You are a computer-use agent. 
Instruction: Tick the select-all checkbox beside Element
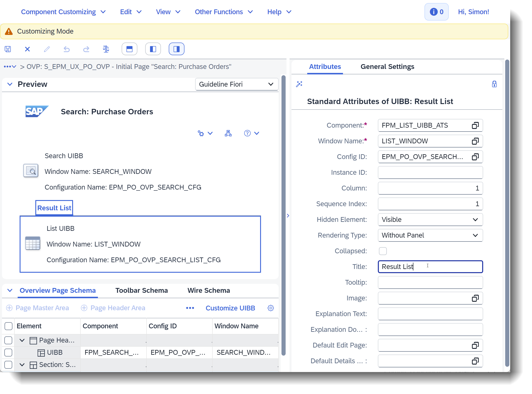point(9,326)
